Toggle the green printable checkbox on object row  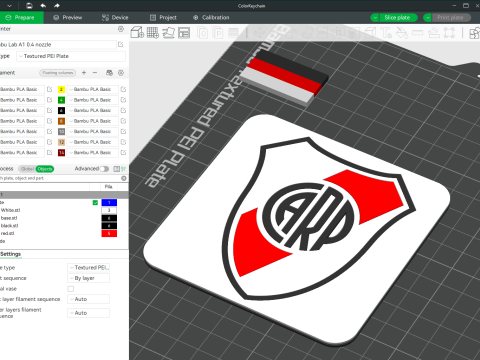pos(95,202)
